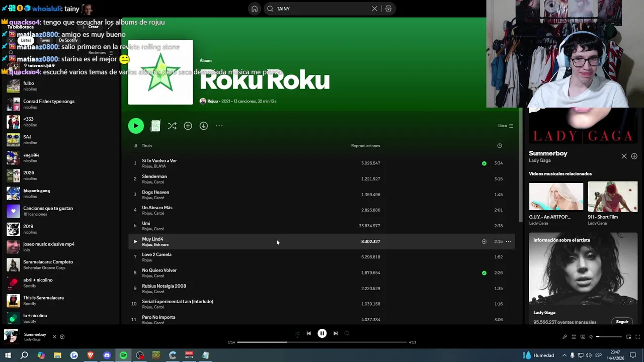Open G.U.Y. - An ARTPOP video thumbnail
Screen dimensions: 644x362
[x=556, y=197]
